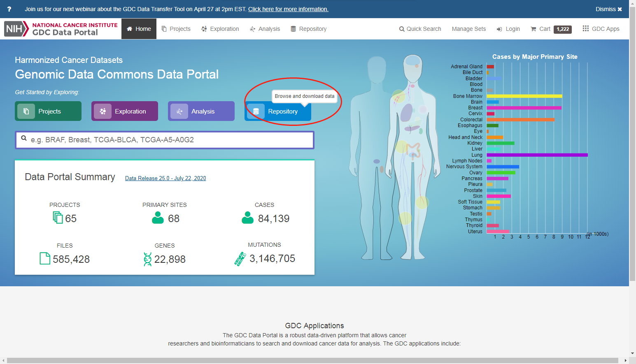Click the question mark help icon in banner
This screenshot has height=364, width=636.
[x=9, y=9]
